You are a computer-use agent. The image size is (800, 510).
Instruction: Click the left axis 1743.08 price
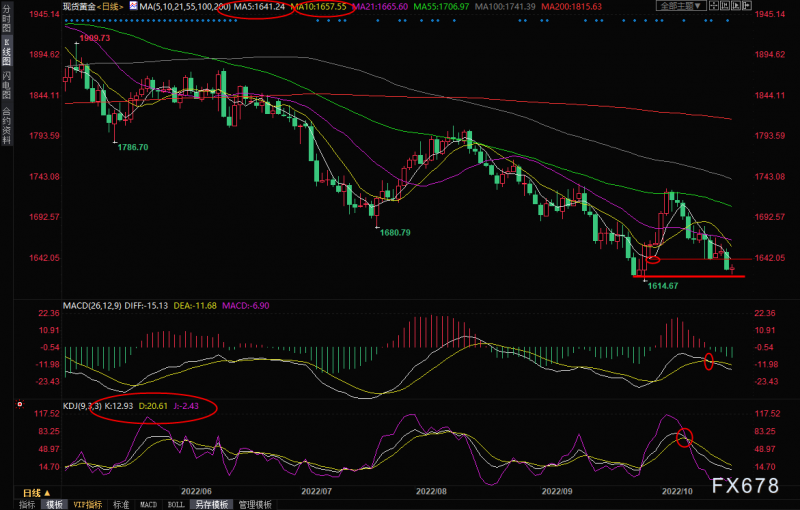(x=44, y=176)
